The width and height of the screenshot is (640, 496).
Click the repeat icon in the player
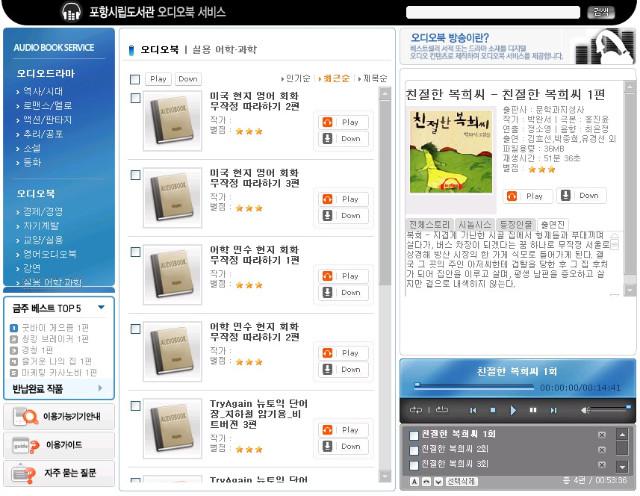coord(416,409)
